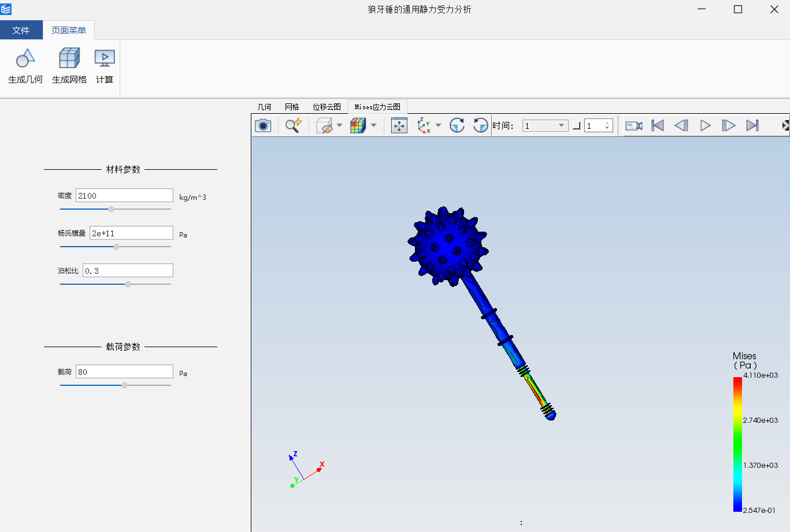The height and width of the screenshot is (532, 790).
Task: Open dropdown arrow next to axis icon
Action: 438,125
